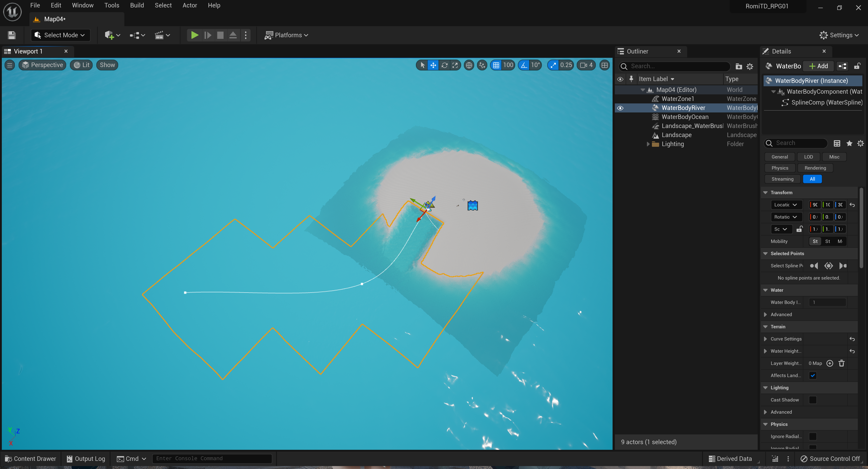Toggle rotation angle snapping icon
The image size is (868, 469).
(524, 65)
